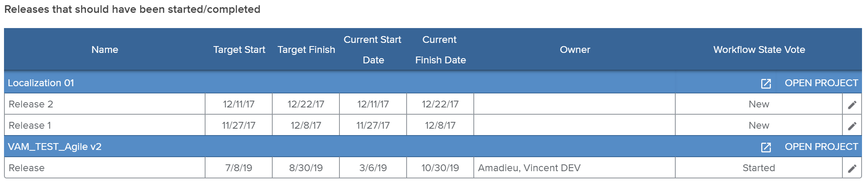Sort table by Owner column

coord(575,50)
